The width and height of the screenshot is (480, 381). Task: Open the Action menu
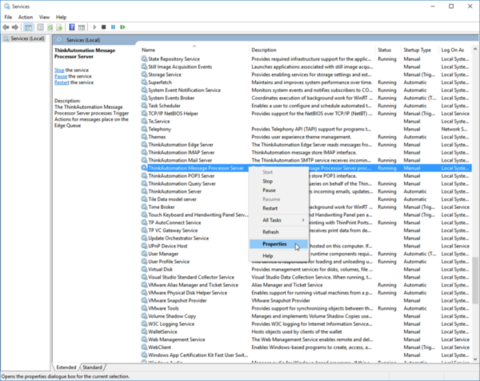[25, 17]
